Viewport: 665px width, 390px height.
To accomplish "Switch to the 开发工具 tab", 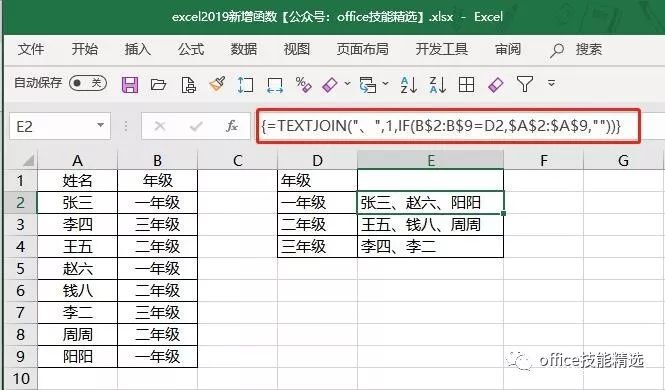I will click(441, 49).
